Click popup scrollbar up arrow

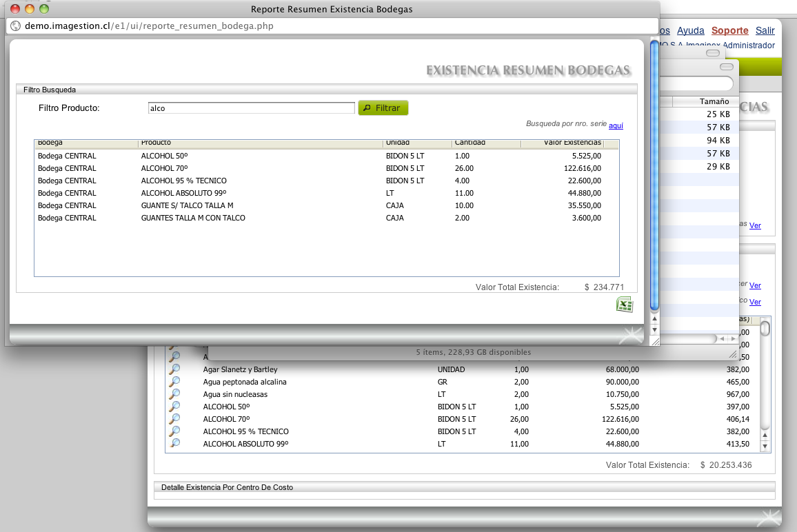[x=655, y=318]
